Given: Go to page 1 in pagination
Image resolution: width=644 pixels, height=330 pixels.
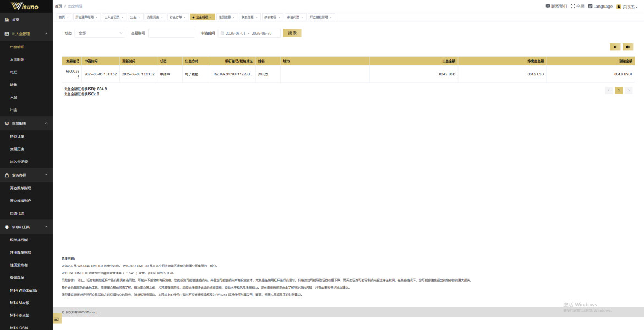Looking at the screenshot, I should [619, 90].
